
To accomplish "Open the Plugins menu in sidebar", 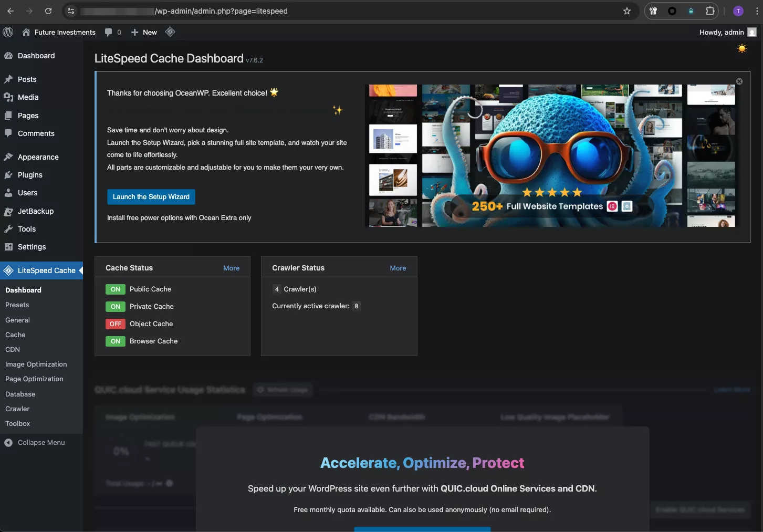I will (30, 175).
